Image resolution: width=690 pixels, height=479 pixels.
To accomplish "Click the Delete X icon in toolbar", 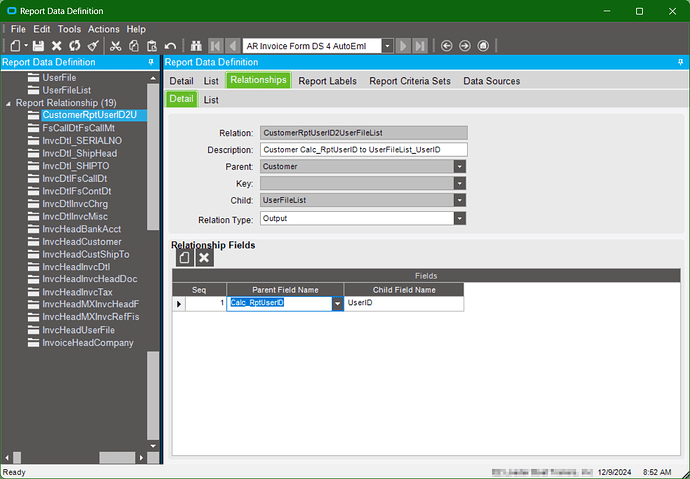I will pos(56,46).
